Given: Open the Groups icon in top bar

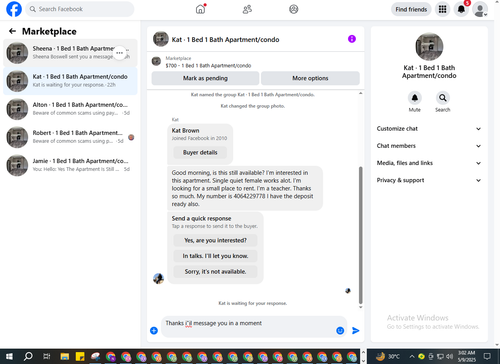Looking at the screenshot, I should coord(294,9).
